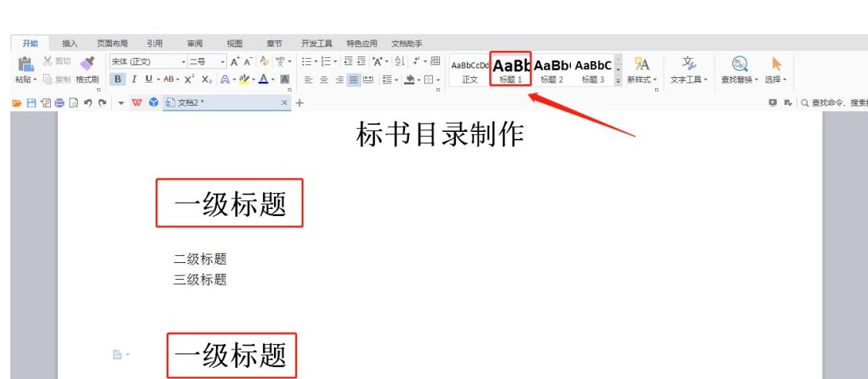Add a new document tab with plus

coord(299,103)
